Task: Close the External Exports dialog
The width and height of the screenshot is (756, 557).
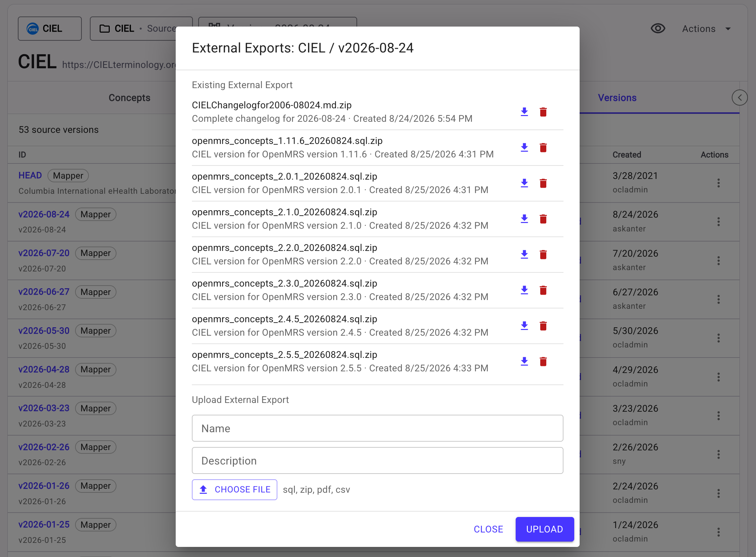Action: pos(488,529)
